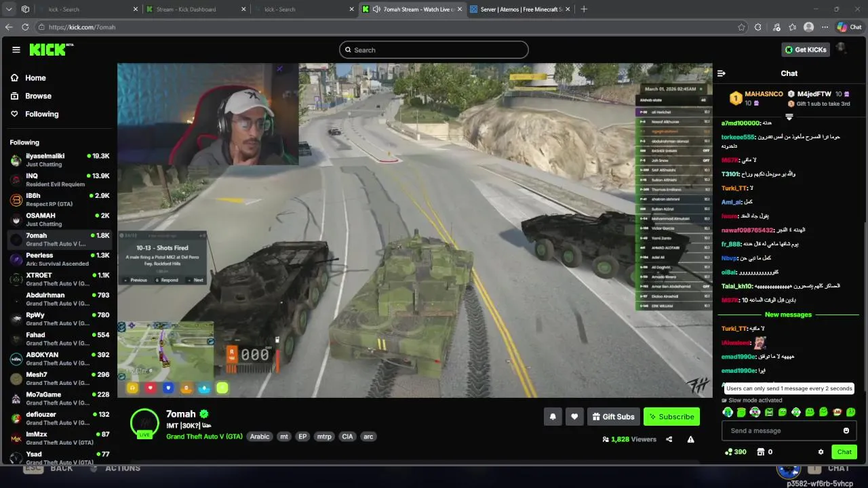
Task: Open INQ channel in Following list
Action: [x=59, y=180]
